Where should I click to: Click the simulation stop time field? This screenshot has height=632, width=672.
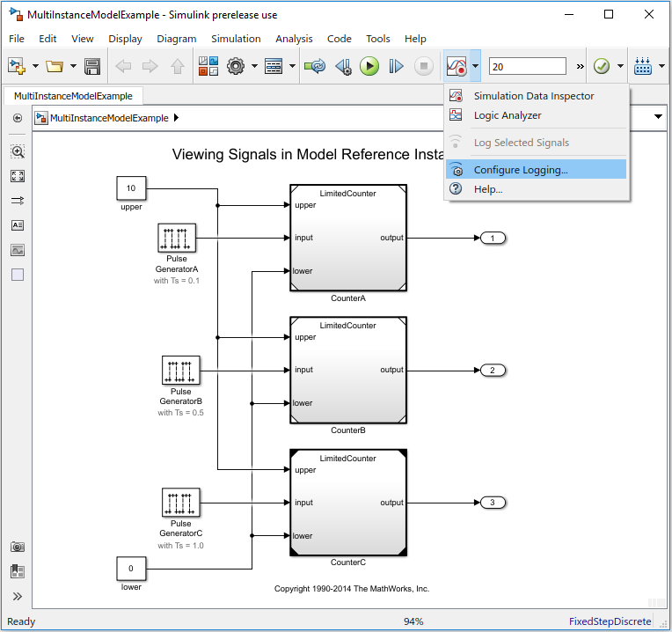pos(527,67)
